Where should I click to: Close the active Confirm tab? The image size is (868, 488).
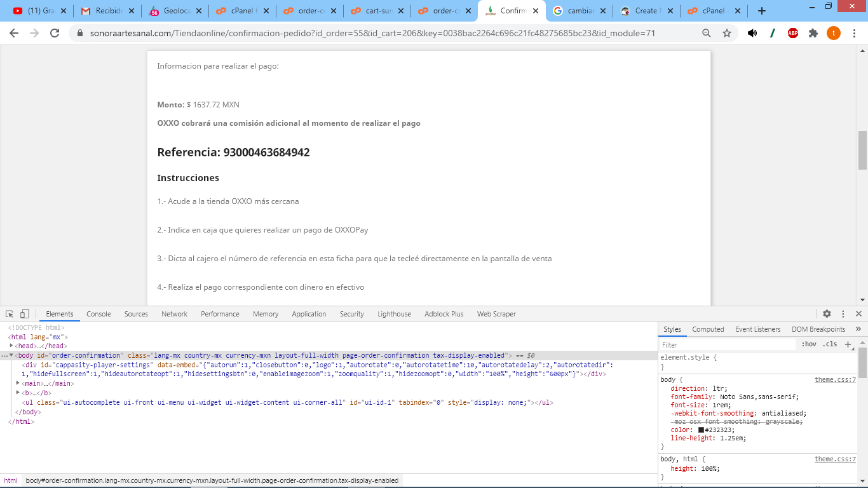(x=535, y=11)
